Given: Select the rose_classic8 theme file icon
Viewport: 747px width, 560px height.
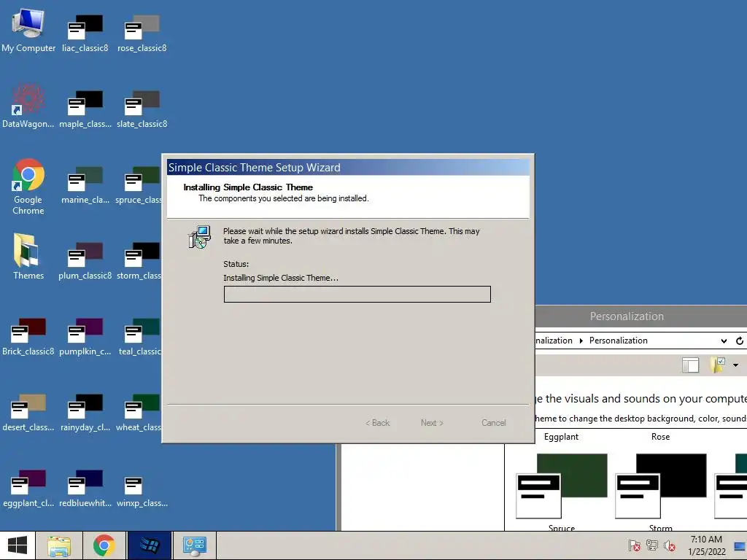Looking at the screenshot, I should [x=142, y=32].
